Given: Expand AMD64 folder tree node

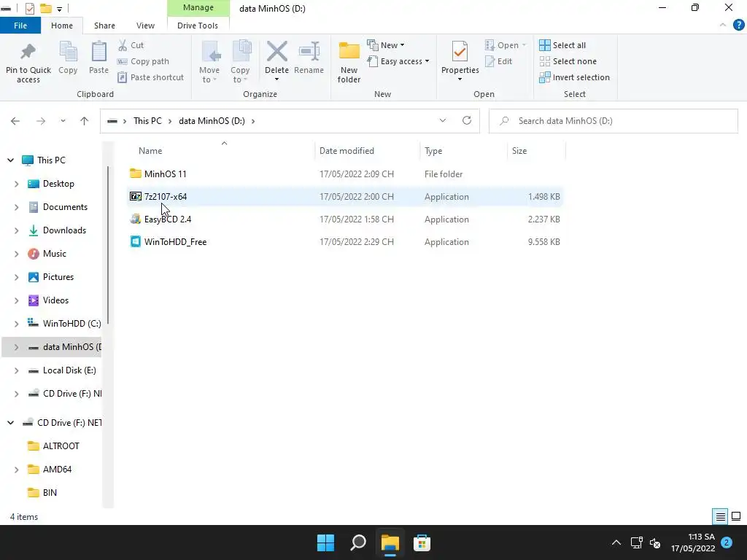Looking at the screenshot, I should tap(17, 470).
